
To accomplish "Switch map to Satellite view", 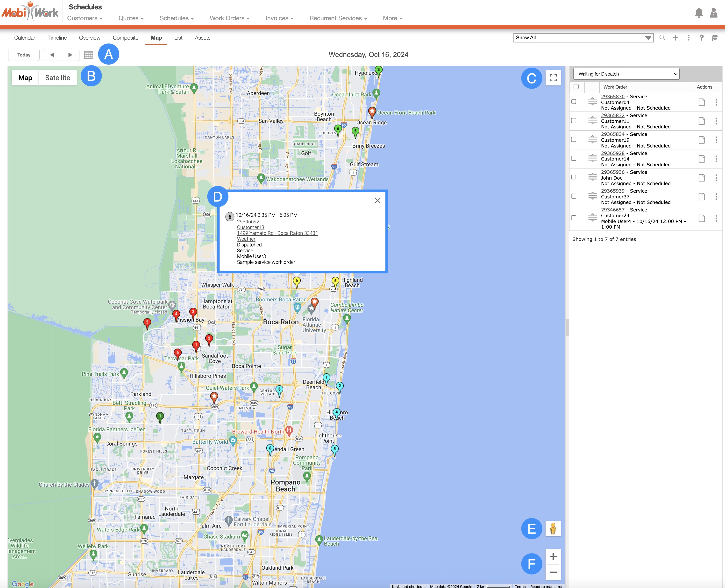I will [58, 77].
